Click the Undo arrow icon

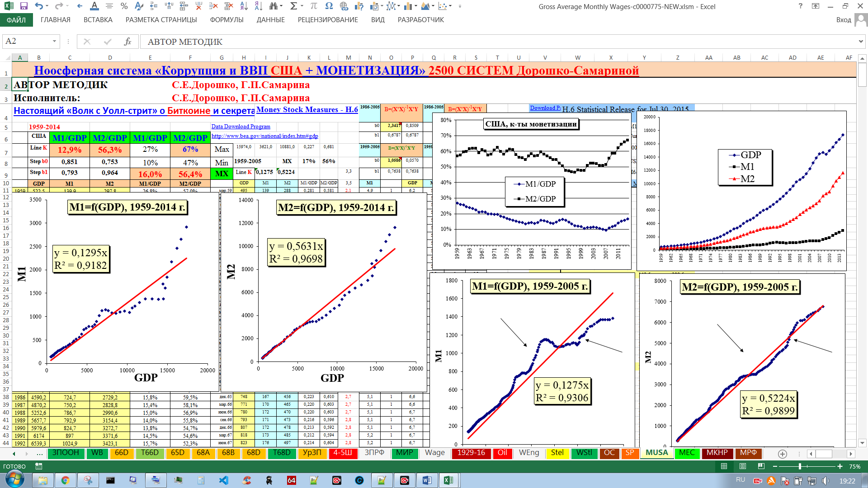39,6
